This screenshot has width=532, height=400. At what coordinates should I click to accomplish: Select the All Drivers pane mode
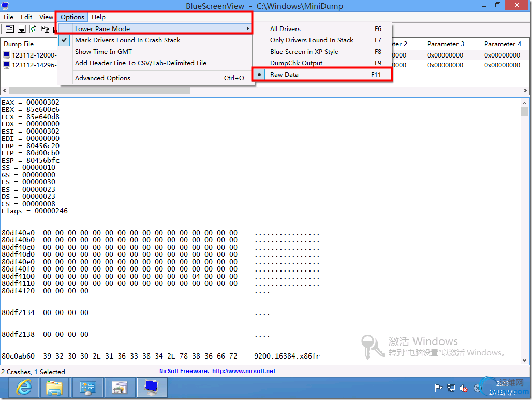click(x=322, y=29)
